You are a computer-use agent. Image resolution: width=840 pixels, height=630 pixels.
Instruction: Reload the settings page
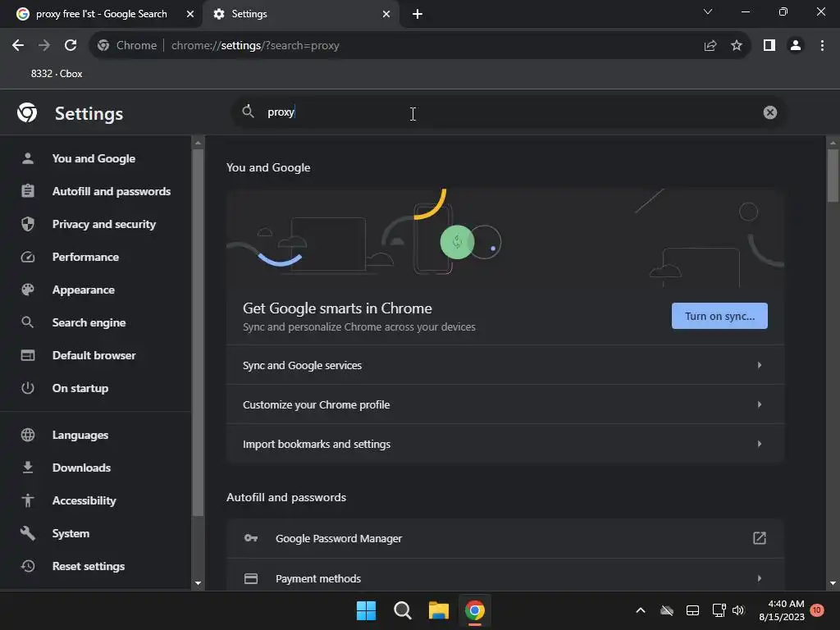click(71, 46)
